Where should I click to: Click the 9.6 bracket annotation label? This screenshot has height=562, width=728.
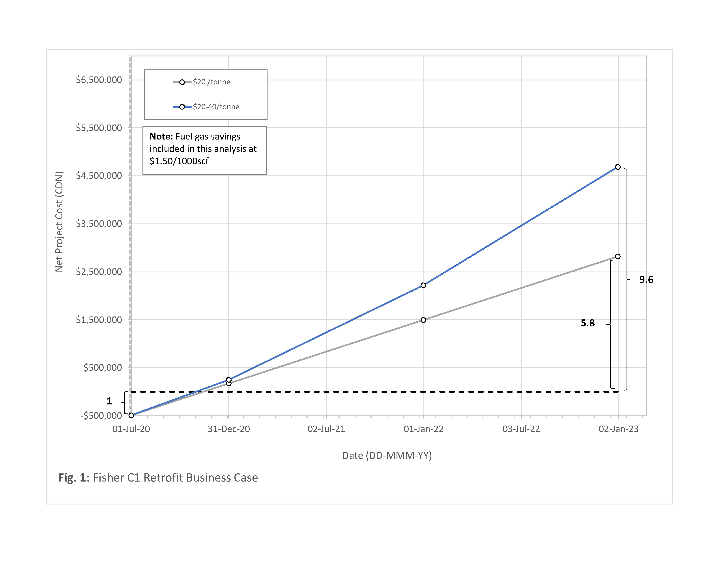(x=646, y=280)
